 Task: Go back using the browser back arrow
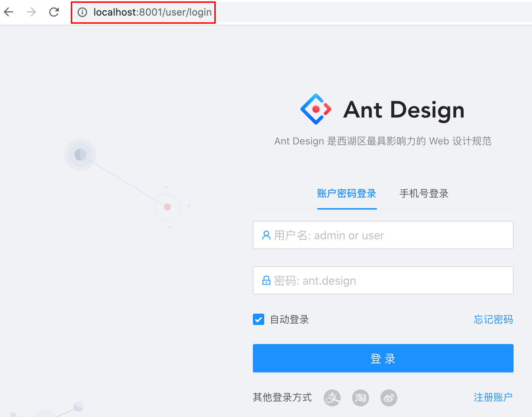[9, 12]
